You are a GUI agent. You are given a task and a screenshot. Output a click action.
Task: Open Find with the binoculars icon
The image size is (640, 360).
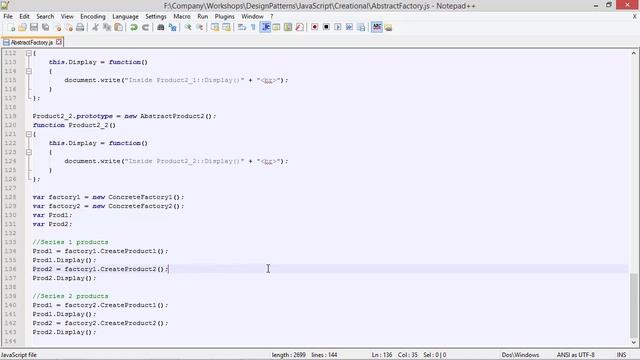point(160,27)
